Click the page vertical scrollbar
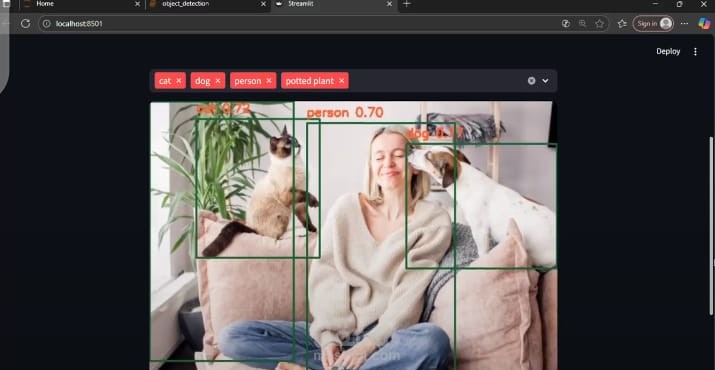This screenshot has width=715, height=370. tap(711, 225)
